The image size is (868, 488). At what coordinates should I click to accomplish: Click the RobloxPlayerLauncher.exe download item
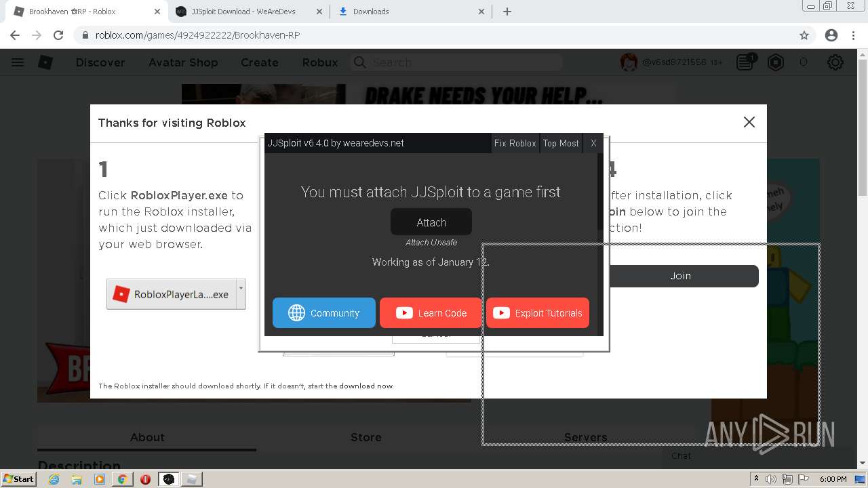click(171, 294)
